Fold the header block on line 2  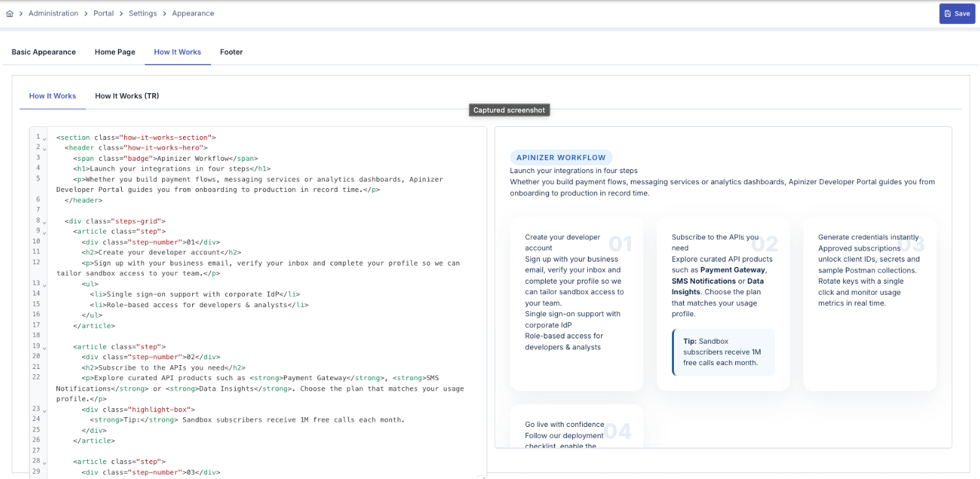(44, 148)
